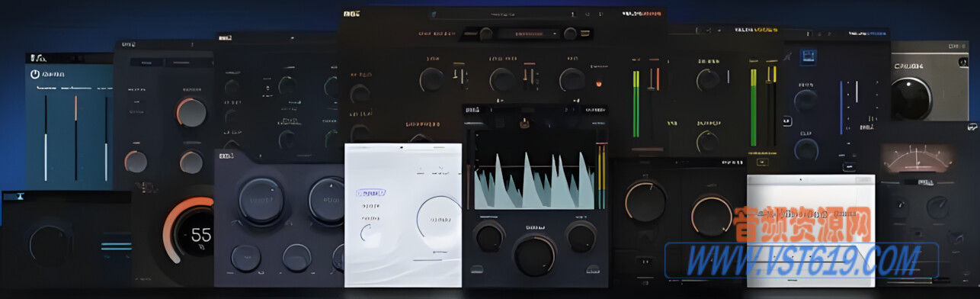980x299 pixels.
Task: Click the large orange-ringed knob beside the blue fader plugin
Action: pos(192,112)
